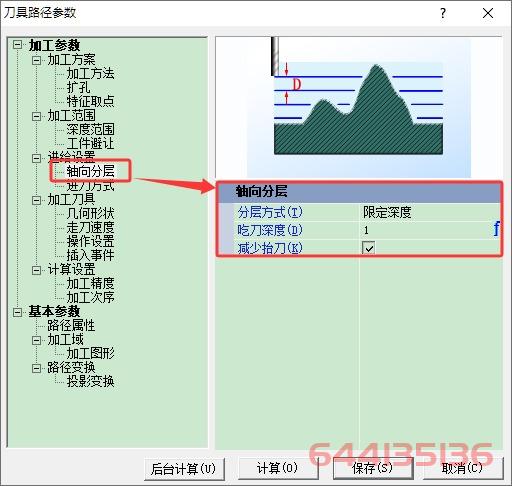Open the 分层方式 限定深度 dropdown value
Screen dimensions: 512x486
[429, 212]
